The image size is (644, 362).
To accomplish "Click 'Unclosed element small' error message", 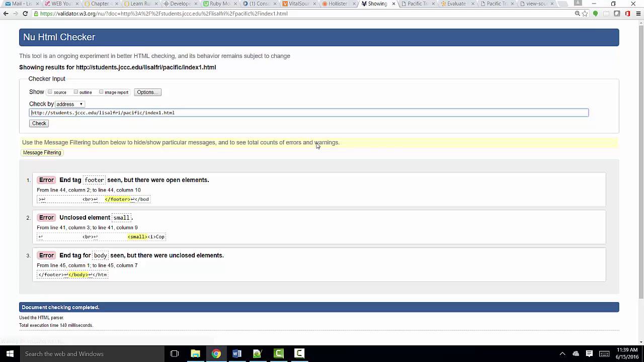I will (x=96, y=218).
